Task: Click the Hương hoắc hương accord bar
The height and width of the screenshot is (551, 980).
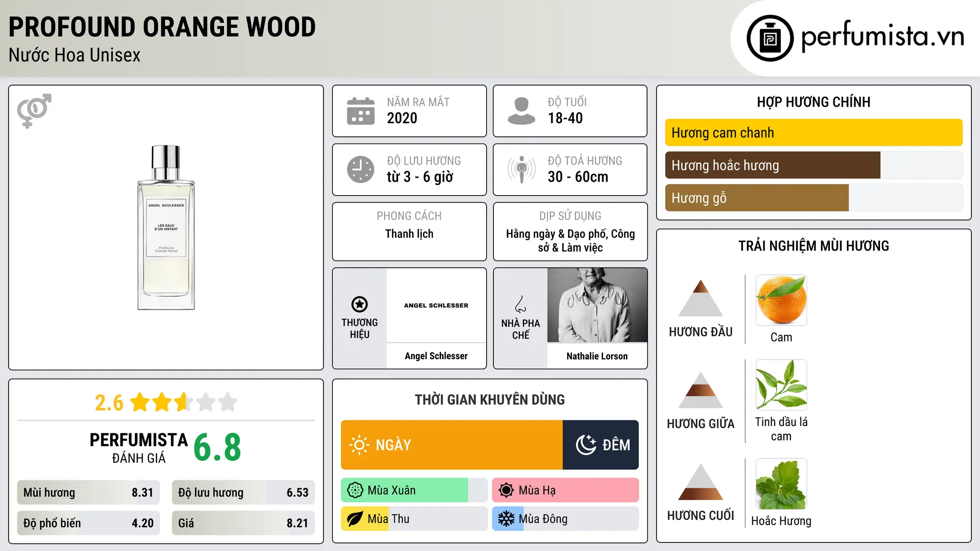Action: pyautogui.click(x=813, y=165)
